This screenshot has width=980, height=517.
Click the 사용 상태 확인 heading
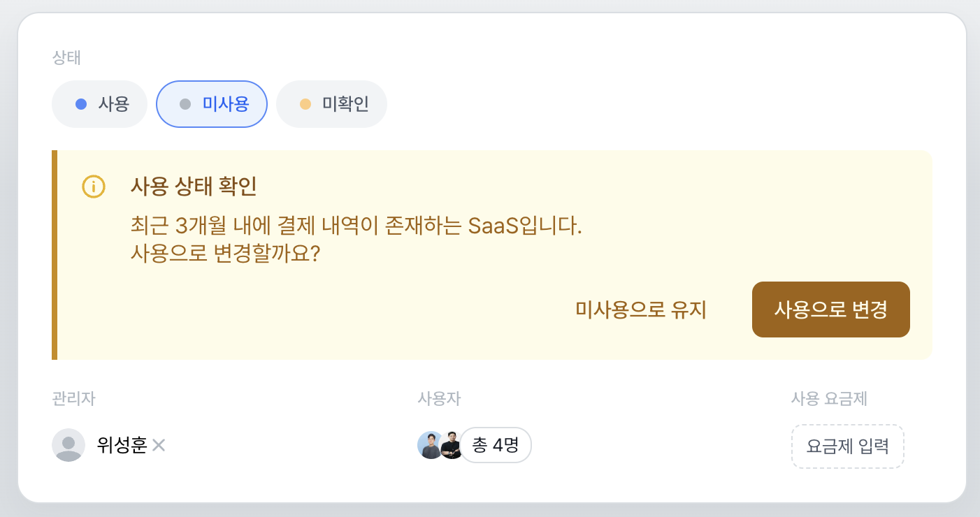click(x=194, y=187)
